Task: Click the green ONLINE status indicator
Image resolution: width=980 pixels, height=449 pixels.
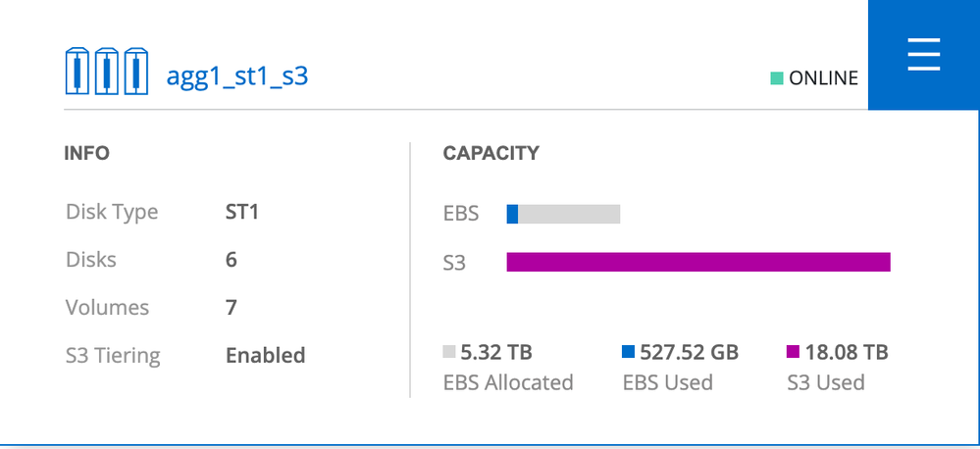Action: pos(777,77)
